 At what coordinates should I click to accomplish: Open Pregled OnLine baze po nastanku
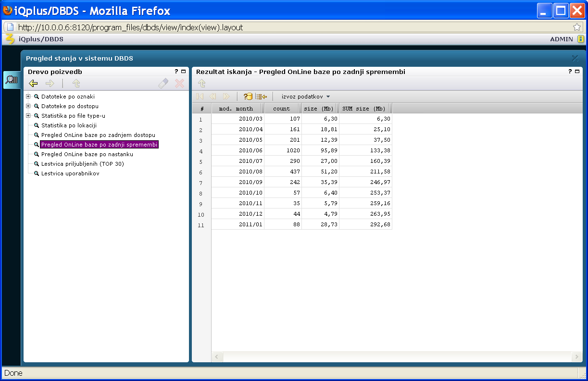[x=87, y=154]
